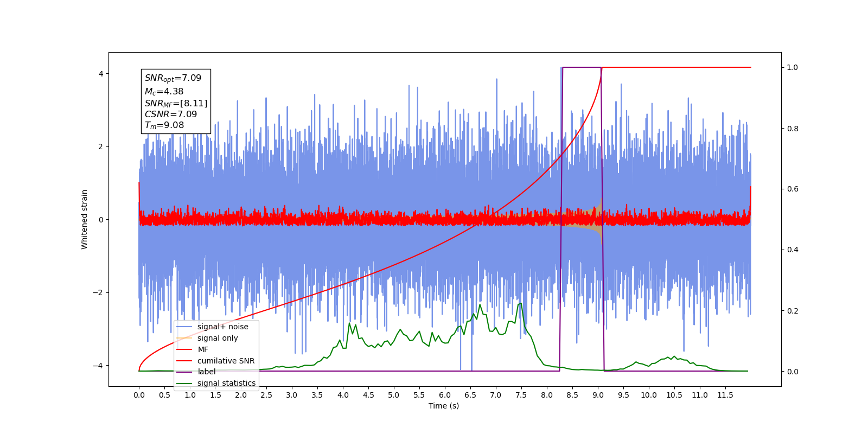Click the x-axis tick label 6.5
This screenshot has height=434, width=868.
point(470,395)
